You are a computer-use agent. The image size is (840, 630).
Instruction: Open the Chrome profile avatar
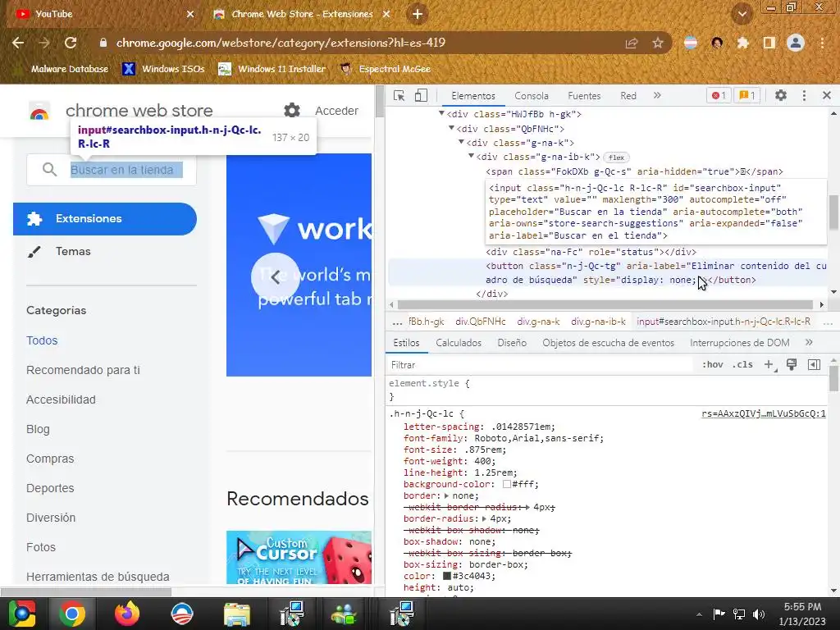pyautogui.click(x=796, y=43)
